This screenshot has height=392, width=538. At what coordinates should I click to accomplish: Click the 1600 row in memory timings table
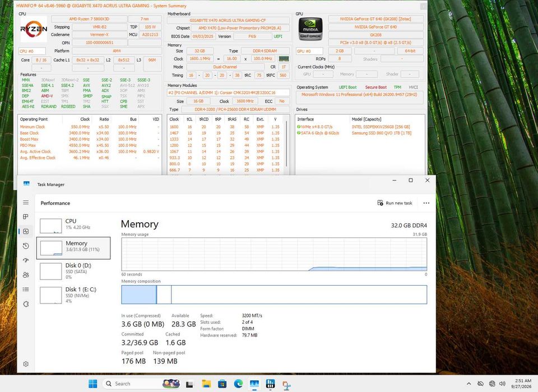tap(225, 127)
